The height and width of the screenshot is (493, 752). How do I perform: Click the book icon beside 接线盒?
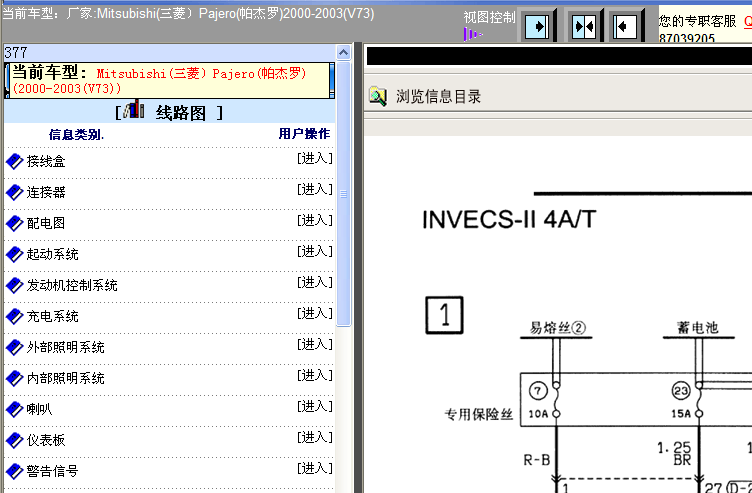pos(14,161)
